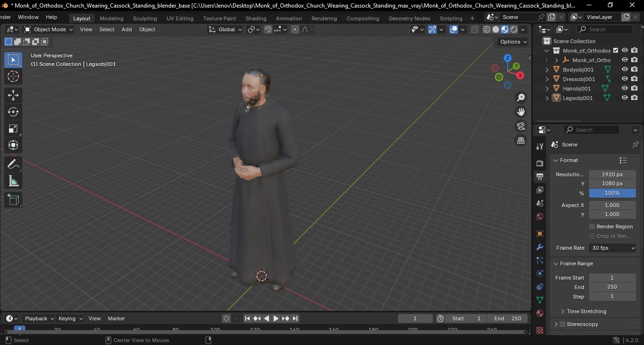
Task: Toggle the camera view icon
Action: tap(521, 126)
